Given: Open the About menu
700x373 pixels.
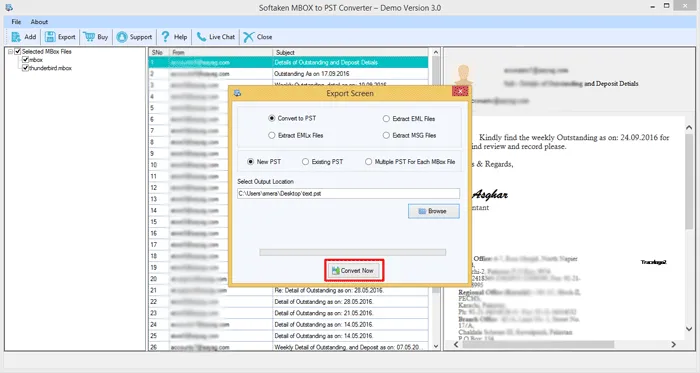Looking at the screenshot, I should [x=39, y=21].
